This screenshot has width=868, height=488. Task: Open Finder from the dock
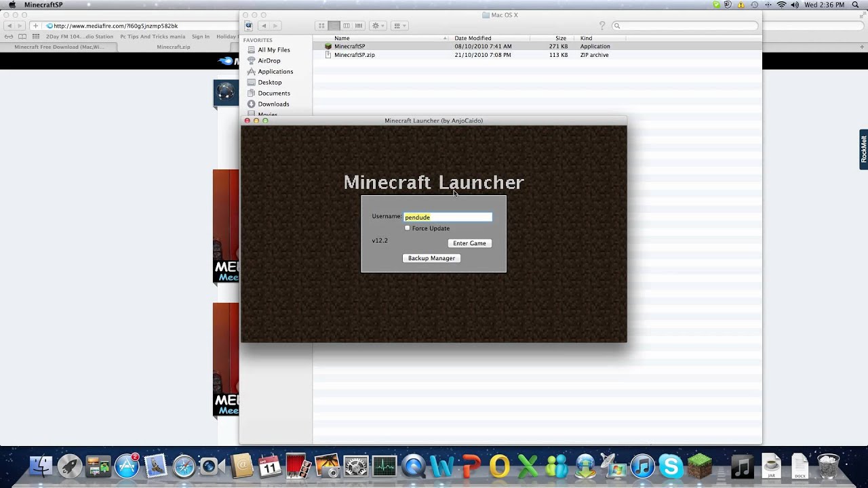click(x=41, y=466)
